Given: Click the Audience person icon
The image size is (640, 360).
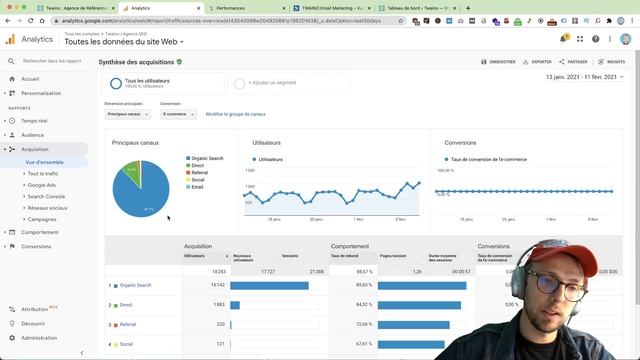Looking at the screenshot, I should coord(12,135).
